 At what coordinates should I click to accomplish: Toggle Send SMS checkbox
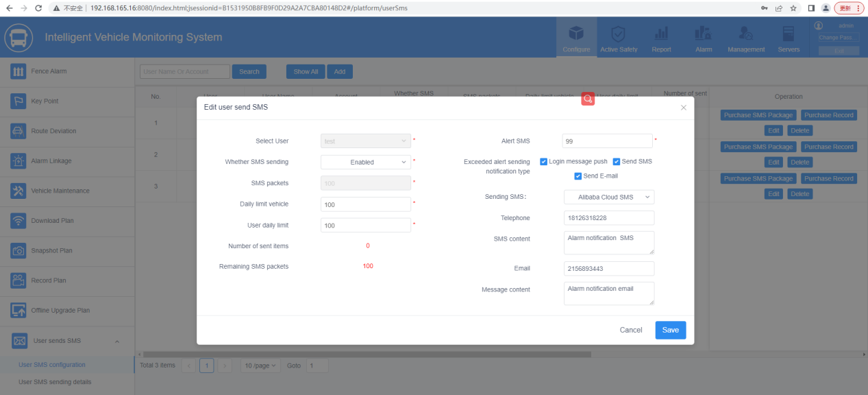point(617,162)
